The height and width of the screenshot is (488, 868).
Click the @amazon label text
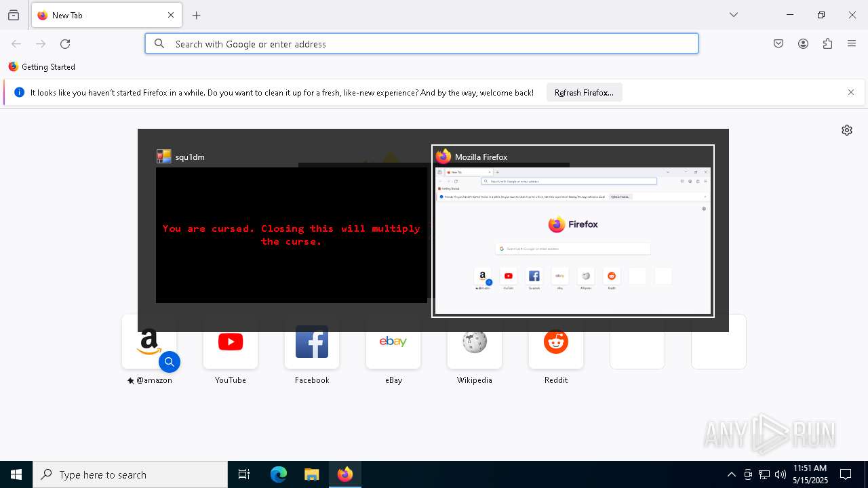point(154,380)
